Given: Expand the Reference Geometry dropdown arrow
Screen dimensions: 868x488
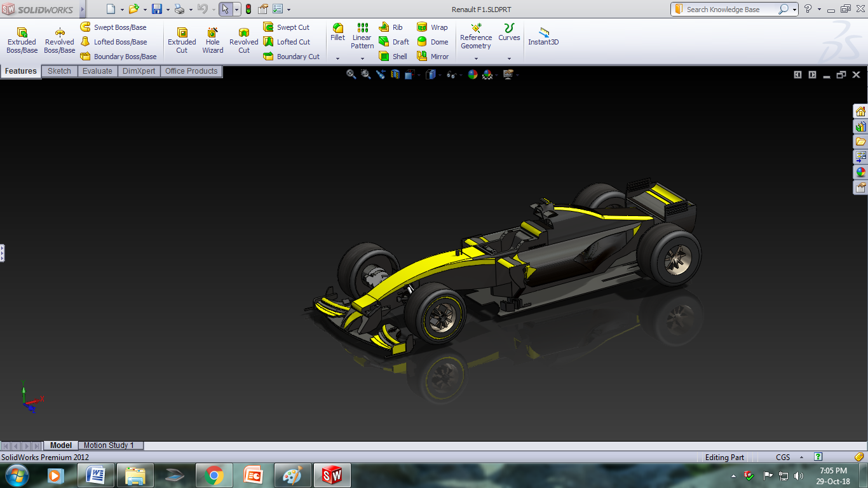Looking at the screenshot, I should point(476,58).
